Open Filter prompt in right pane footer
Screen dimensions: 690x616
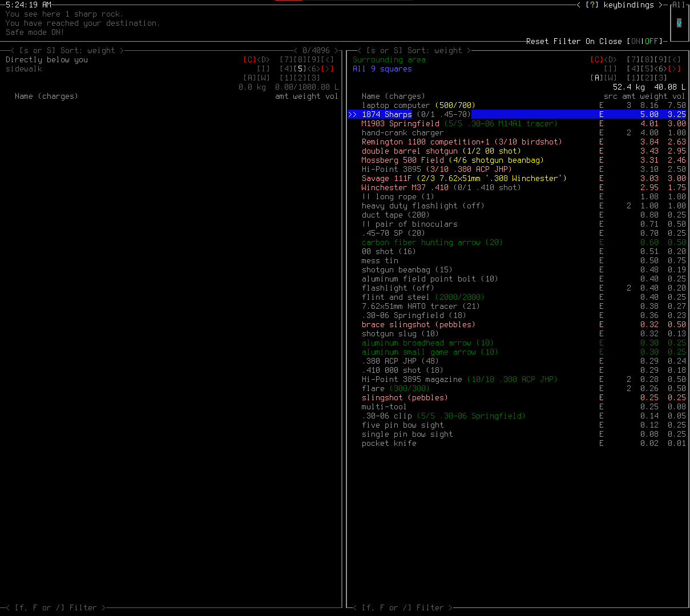(403, 607)
